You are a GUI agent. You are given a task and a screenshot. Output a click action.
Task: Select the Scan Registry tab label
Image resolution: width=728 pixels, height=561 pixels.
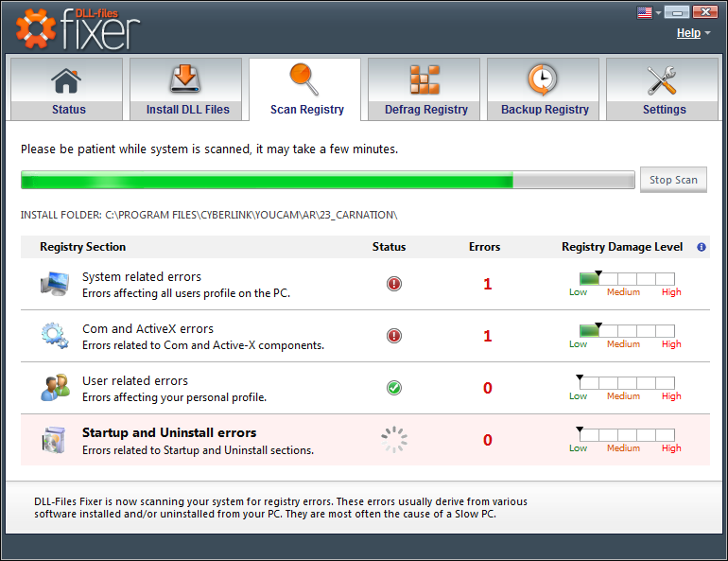tap(307, 110)
